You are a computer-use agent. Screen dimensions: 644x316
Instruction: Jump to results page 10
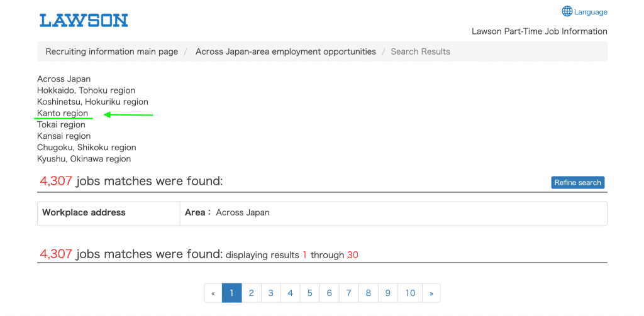click(x=410, y=293)
